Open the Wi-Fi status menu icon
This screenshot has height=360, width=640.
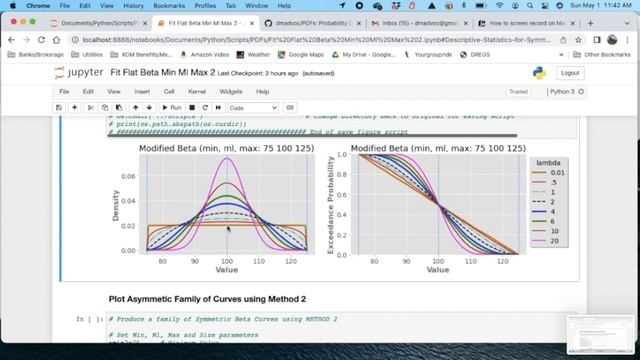pyautogui.click(x=500, y=6)
